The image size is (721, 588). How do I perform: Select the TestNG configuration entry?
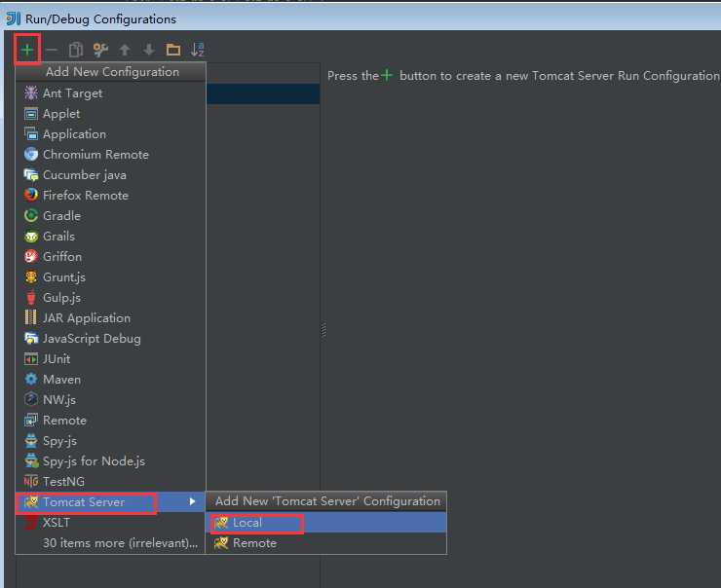[110, 482]
